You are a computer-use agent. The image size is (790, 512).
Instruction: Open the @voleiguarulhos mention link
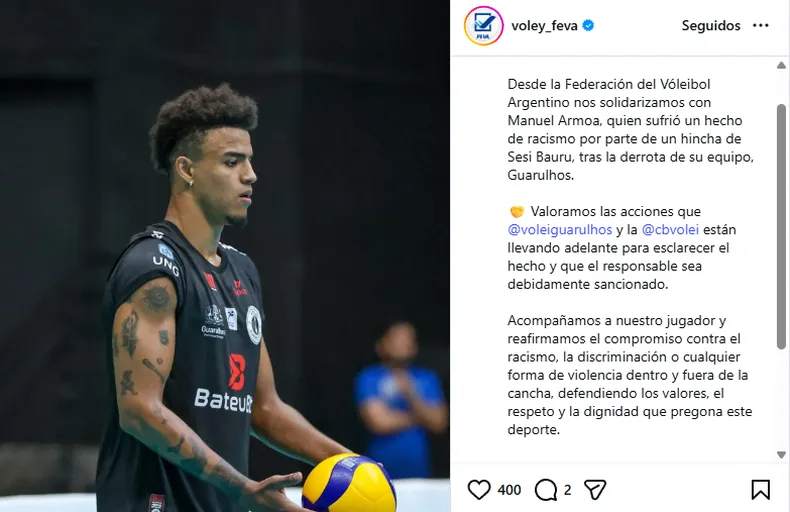click(560, 230)
